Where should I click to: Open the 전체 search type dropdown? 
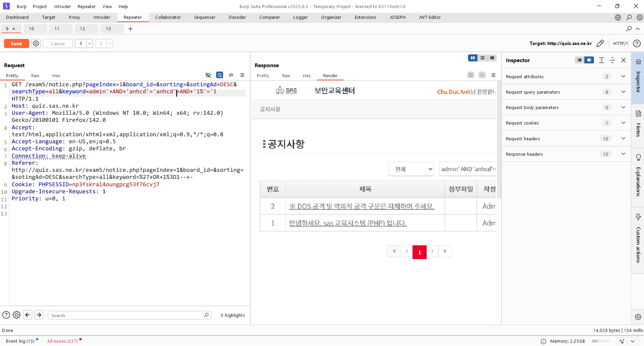(x=411, y=169)
